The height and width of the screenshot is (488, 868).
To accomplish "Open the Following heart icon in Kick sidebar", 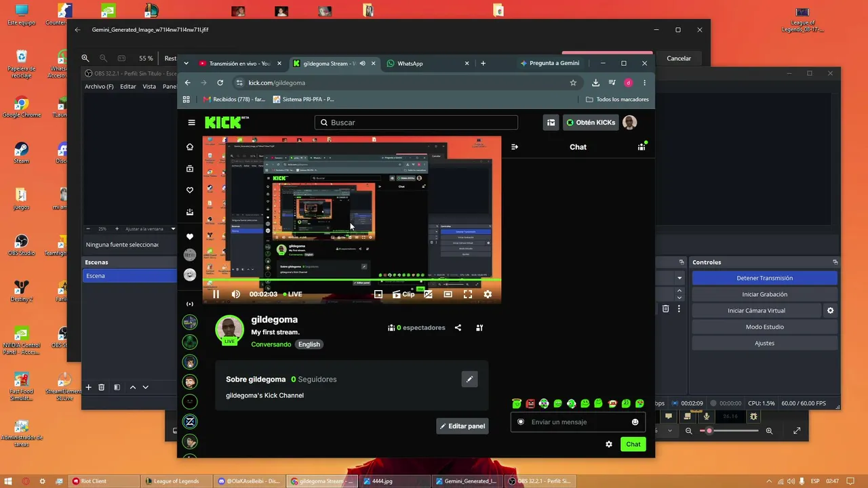I will click(190, 190).
